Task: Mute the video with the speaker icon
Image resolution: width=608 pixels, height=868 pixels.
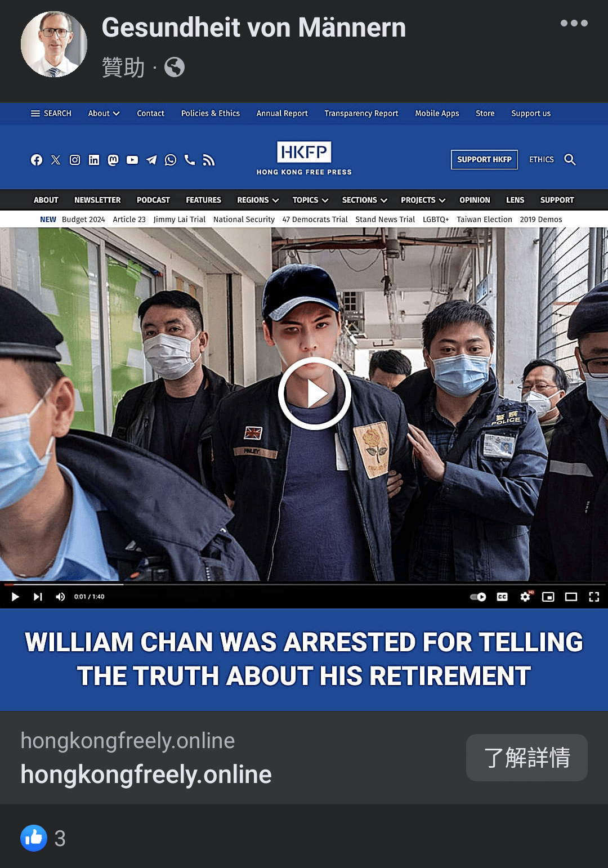Action: [x=60, y=597]
